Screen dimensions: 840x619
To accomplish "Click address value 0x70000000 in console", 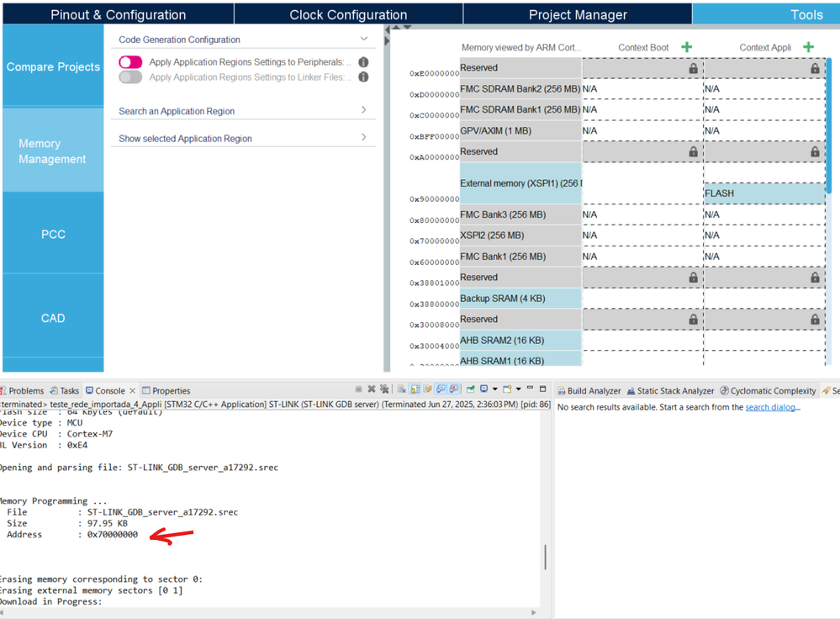I will point(113,534).
